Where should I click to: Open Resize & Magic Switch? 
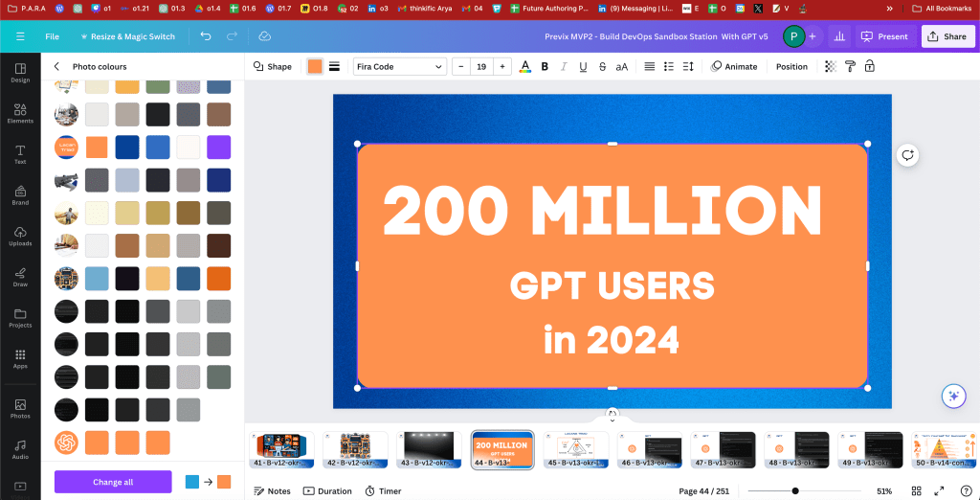pos(127,36)
